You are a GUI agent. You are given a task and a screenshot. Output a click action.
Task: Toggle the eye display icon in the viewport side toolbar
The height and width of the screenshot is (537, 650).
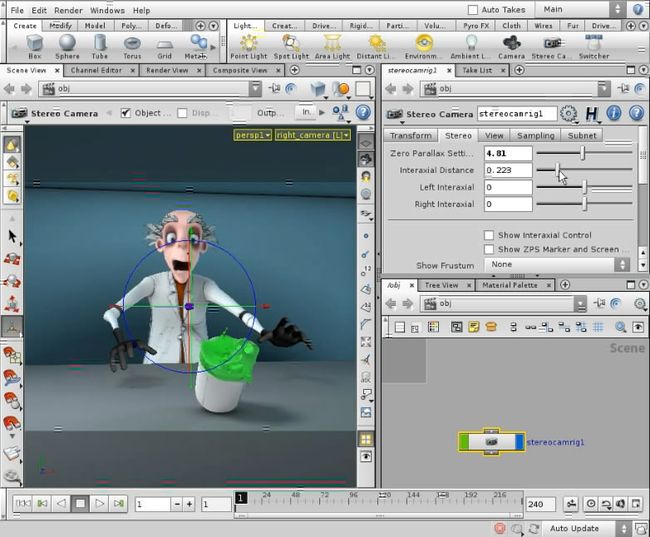coord(366,457)
